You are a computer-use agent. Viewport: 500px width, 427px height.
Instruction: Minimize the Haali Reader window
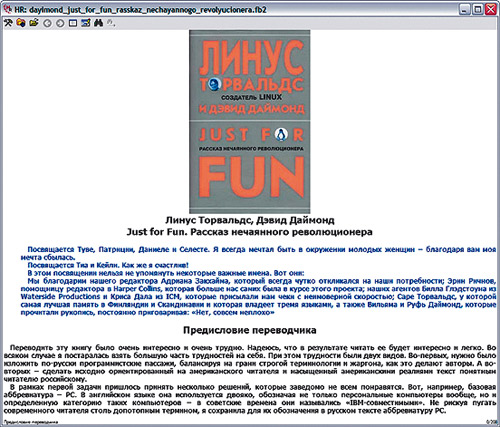click(465, 9)
